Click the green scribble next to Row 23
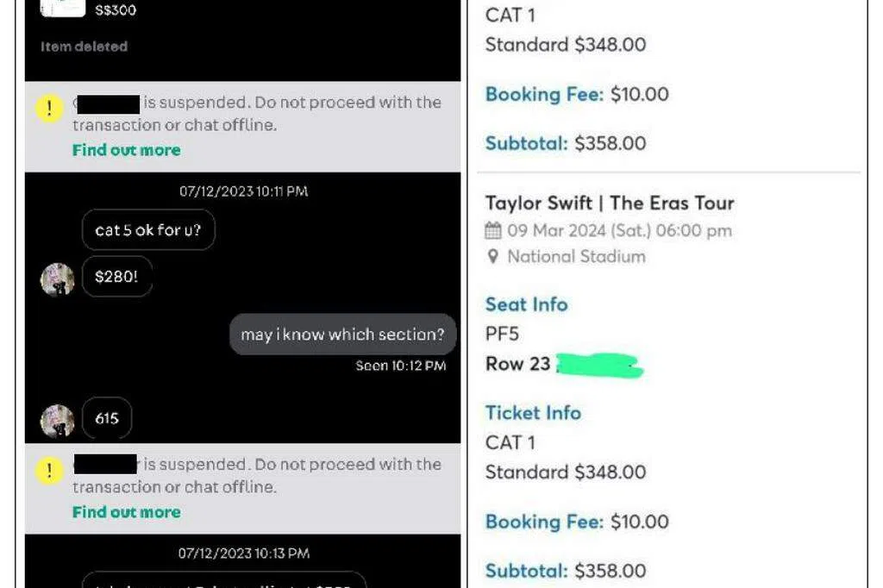883x588 pixels. tap(599, 365)
